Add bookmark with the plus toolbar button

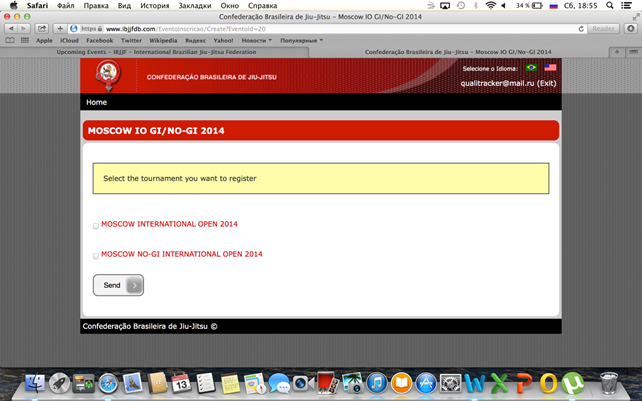click(60, 29)
